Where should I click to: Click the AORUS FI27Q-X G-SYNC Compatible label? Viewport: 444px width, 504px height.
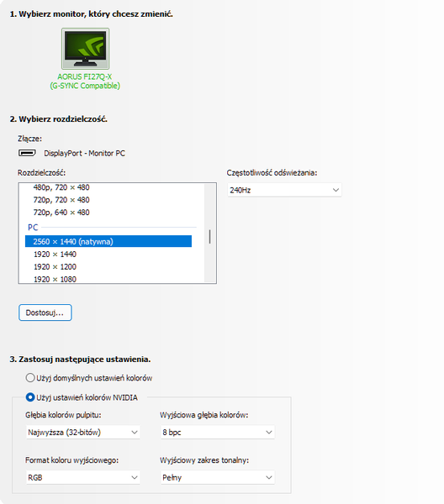(85, 81)
